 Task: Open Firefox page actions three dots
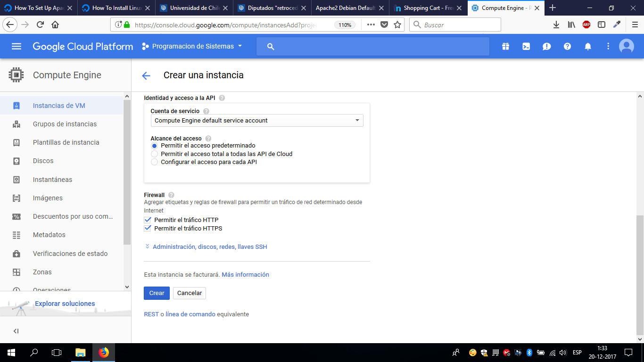click(x=371, y=25)
